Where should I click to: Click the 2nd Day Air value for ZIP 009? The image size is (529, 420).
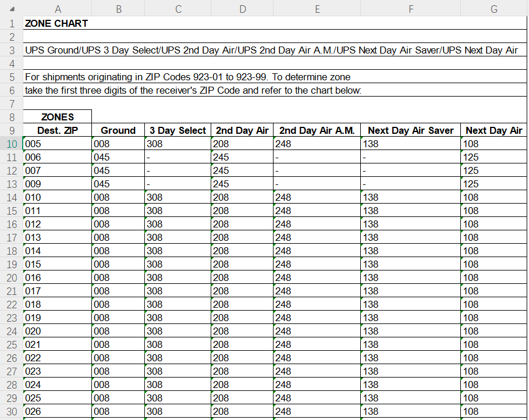tap(242, 184)
